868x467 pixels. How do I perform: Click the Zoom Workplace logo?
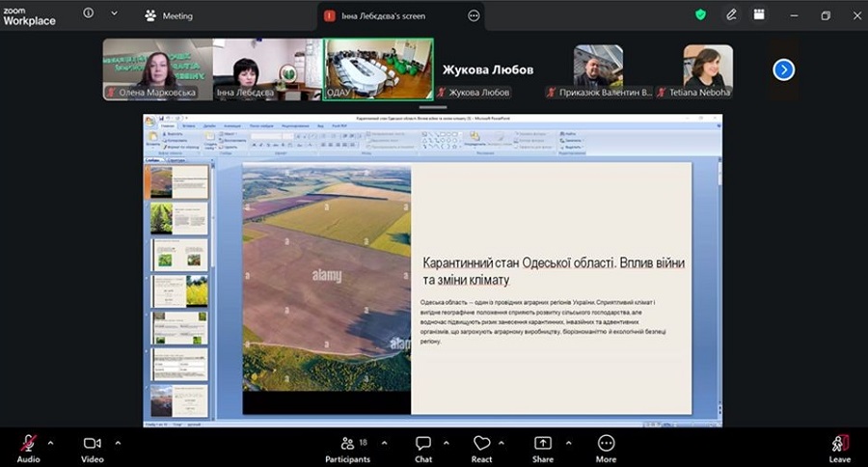[29, 16]
